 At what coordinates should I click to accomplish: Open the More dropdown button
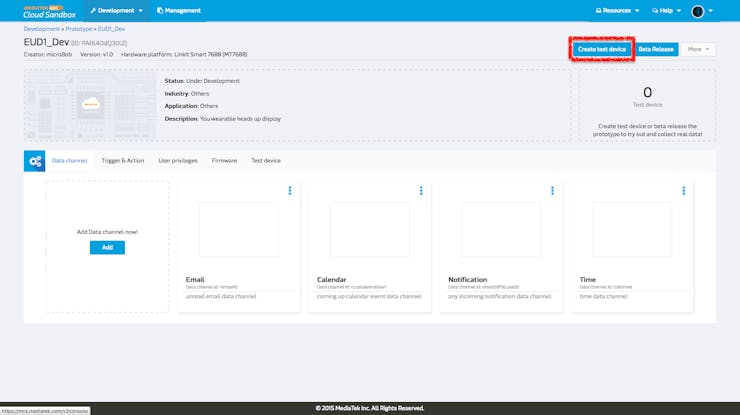[x=698, y=49]
